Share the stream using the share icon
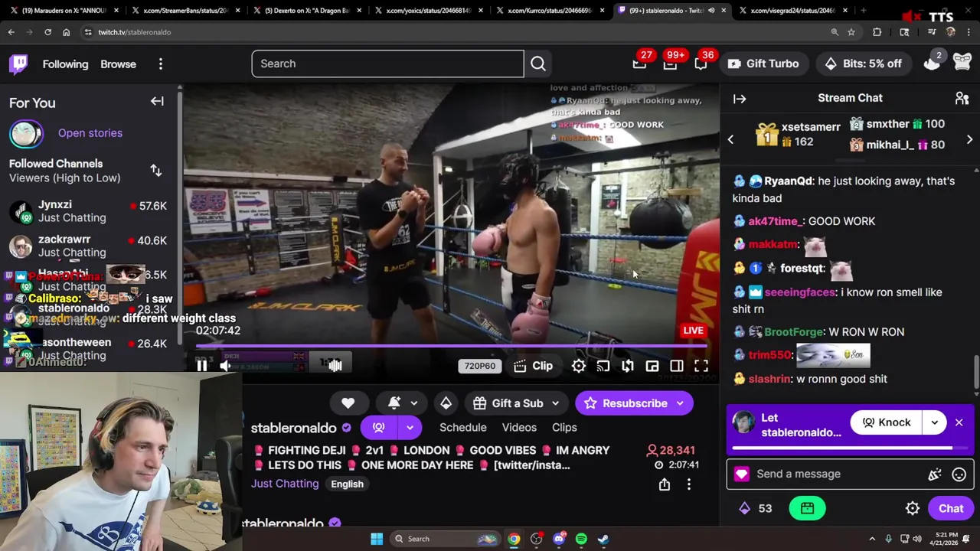The image size is (980, 551). pyautogui.click(x=665, y=484)
